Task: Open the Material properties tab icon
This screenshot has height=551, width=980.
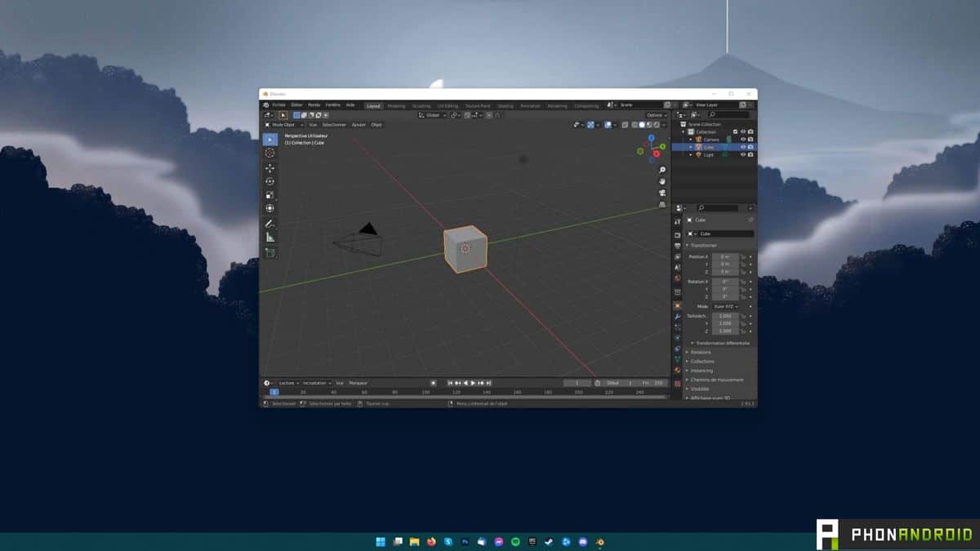Action: 677,371
